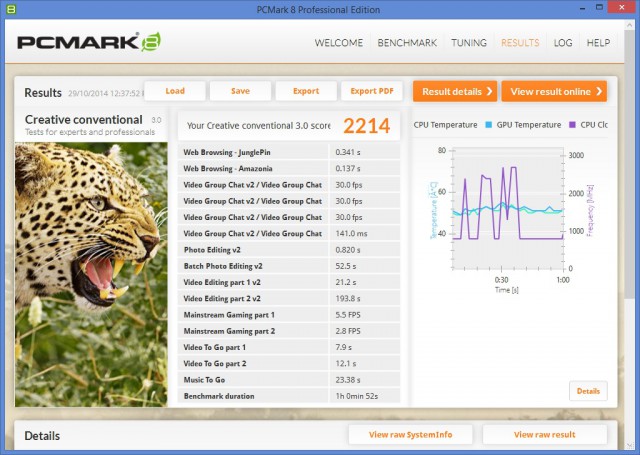Click the chart Details button

tap(588, 391)
